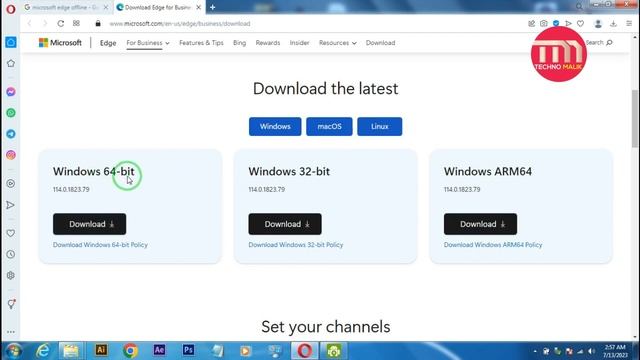The height and width of the screenshot is (360, 640).
Task: Open Download Windows 64-bit Policy link
Action: [x=100, y=245]
